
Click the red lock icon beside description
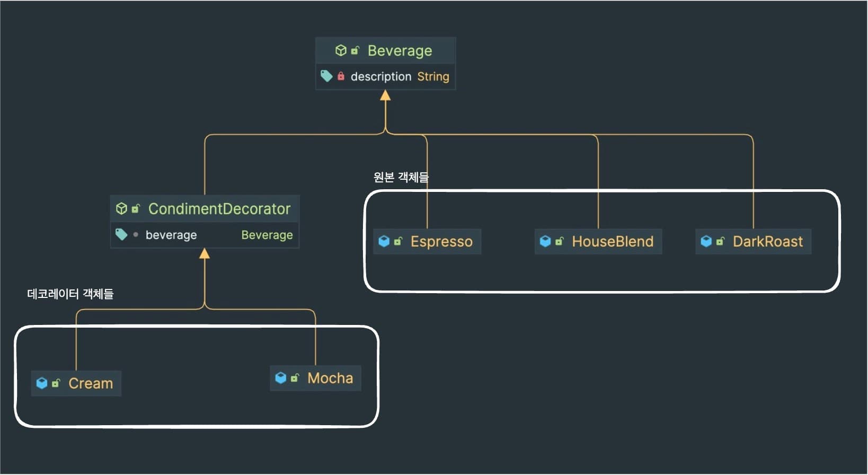(341, 76)
